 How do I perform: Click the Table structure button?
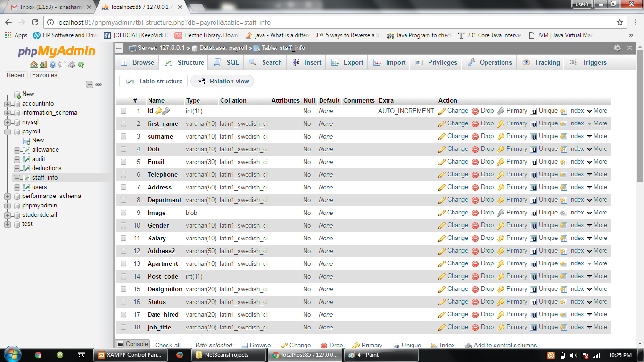(154, 81)
